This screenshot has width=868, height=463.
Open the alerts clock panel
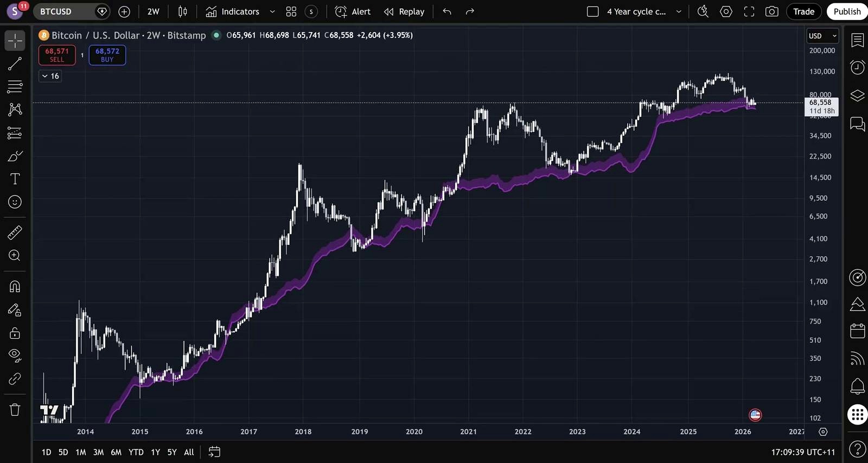click(x=857, y=67)
